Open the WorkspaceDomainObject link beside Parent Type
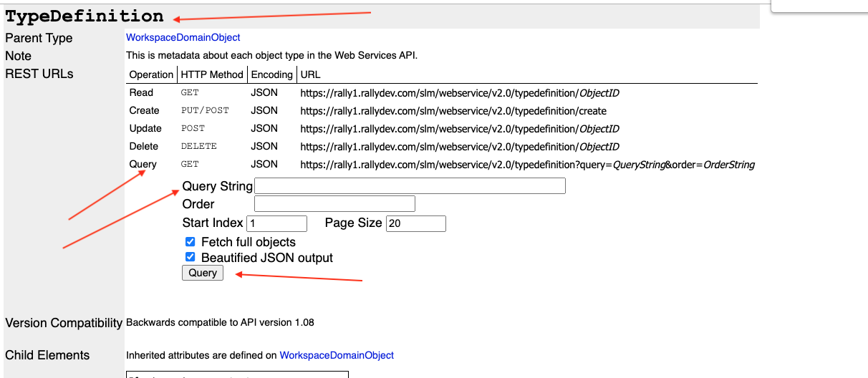868x378 pixels. [183, 37]
